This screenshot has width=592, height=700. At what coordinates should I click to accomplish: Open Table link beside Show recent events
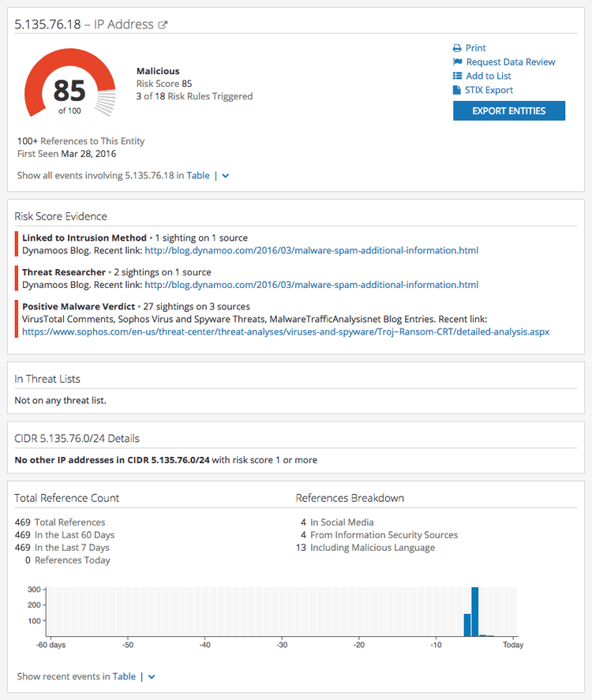124,676
